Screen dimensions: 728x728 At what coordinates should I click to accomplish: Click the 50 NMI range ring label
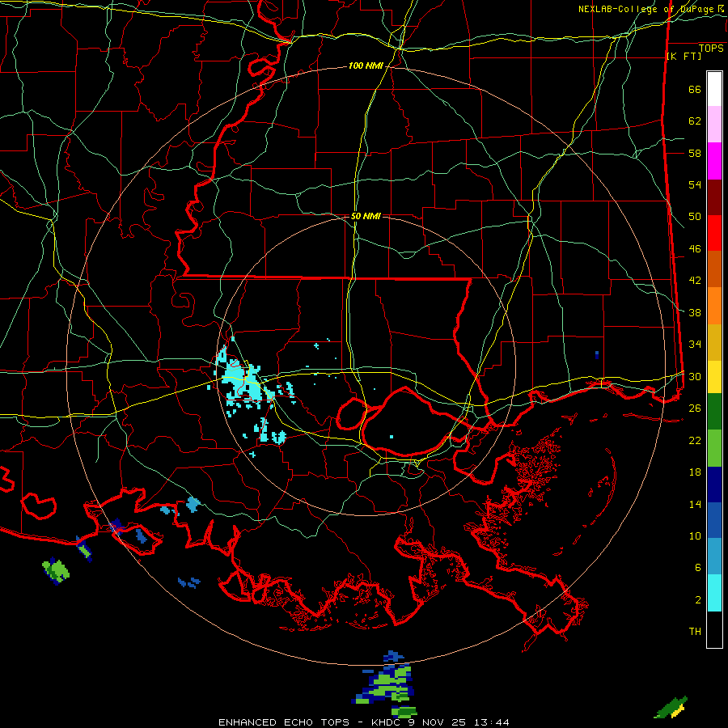366,216
